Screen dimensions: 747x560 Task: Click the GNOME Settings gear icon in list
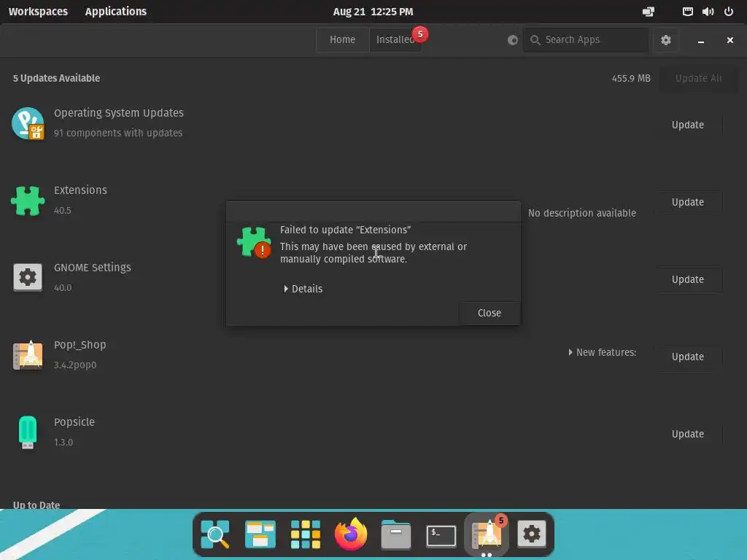pyautogui.click(x=28, y=277)
